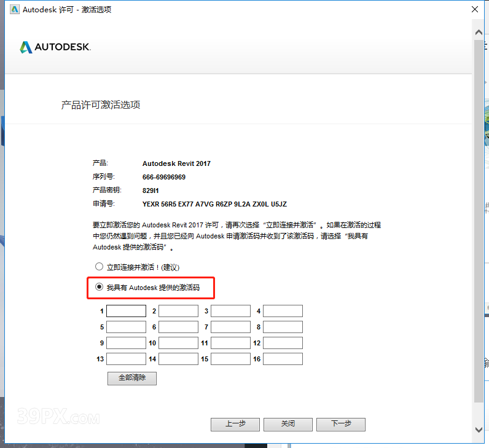Viewport: 489px width, 448px height.
Task: Click activation code field 3
Action: [231, 311]
